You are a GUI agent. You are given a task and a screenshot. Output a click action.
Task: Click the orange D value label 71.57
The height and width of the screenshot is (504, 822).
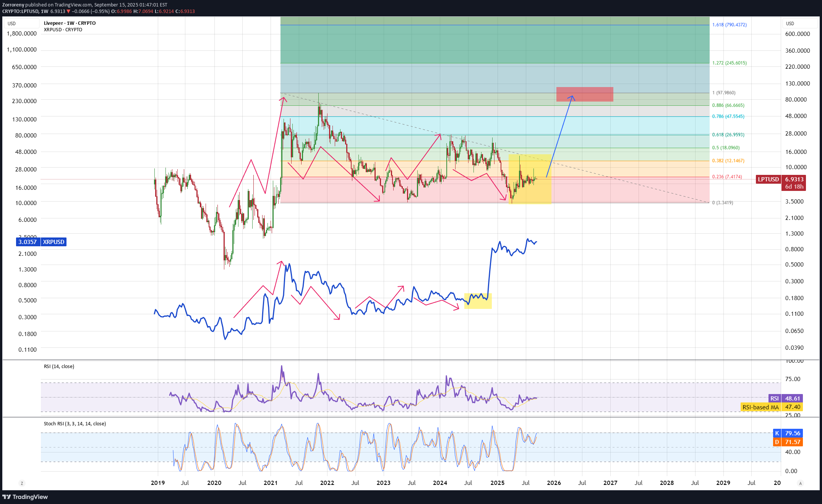click(792, 442)
